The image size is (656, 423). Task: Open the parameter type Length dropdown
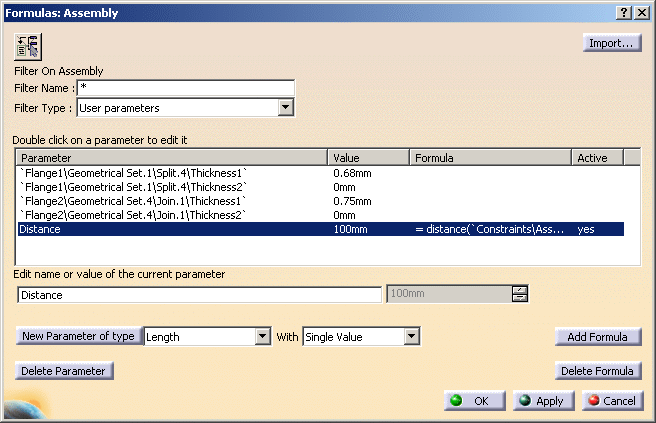pos(263,337)
